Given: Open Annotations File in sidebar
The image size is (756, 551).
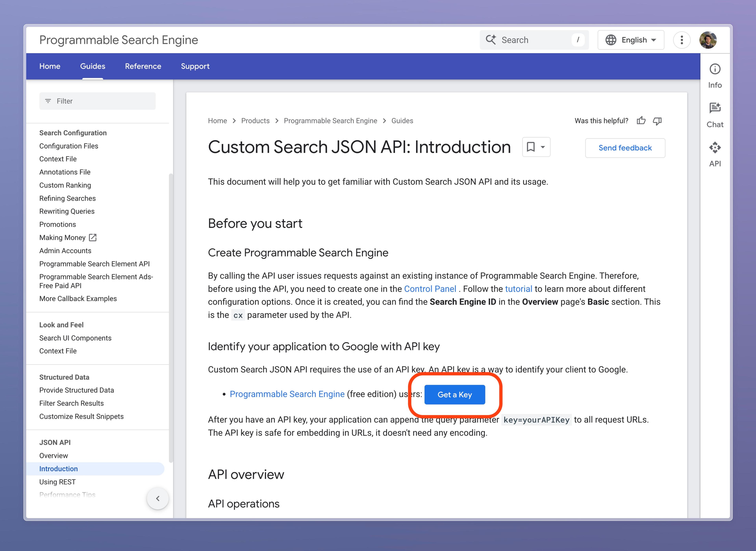Looking at the screenshot, I should click(65, 172).
